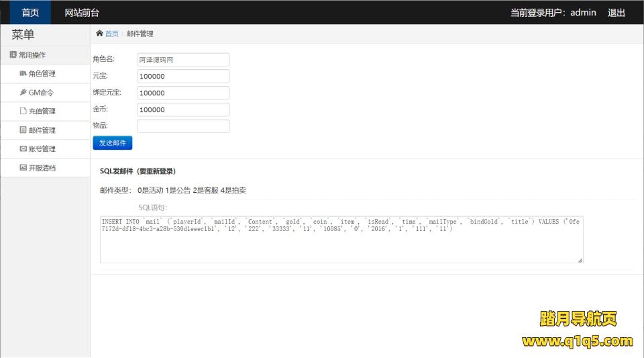Select the 元宝 amount field

pyautogui.click(x=183, y=77)
